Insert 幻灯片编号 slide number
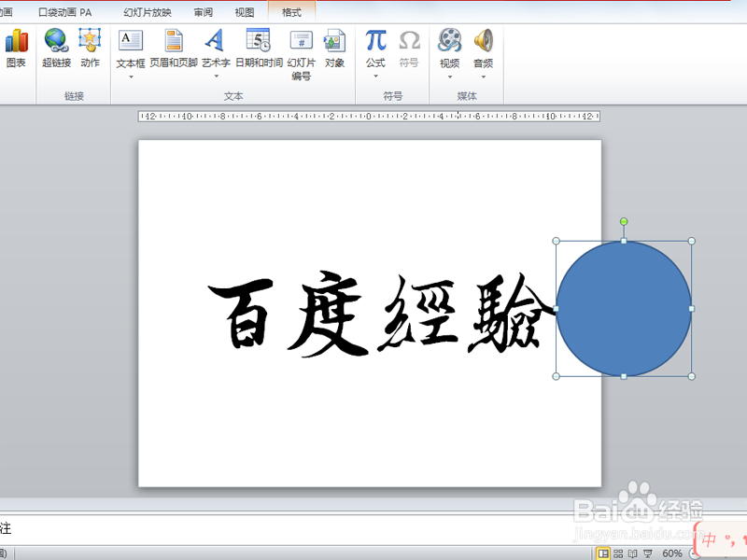747x560 pixels. [301, 54]
